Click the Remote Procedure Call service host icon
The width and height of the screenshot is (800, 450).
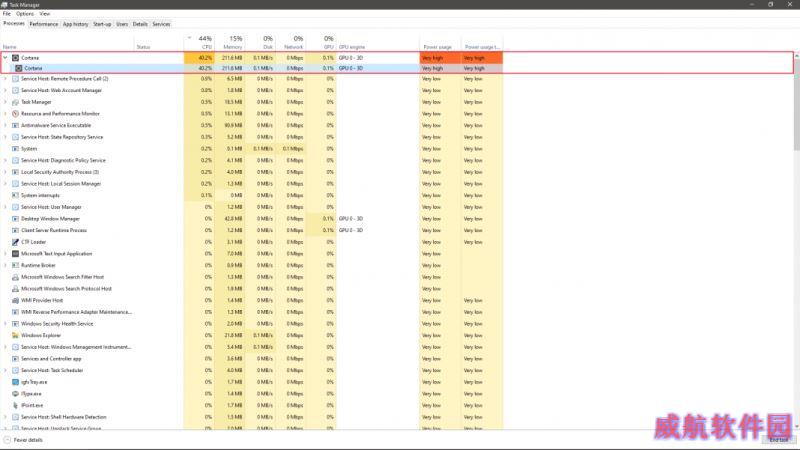[15, 79]
